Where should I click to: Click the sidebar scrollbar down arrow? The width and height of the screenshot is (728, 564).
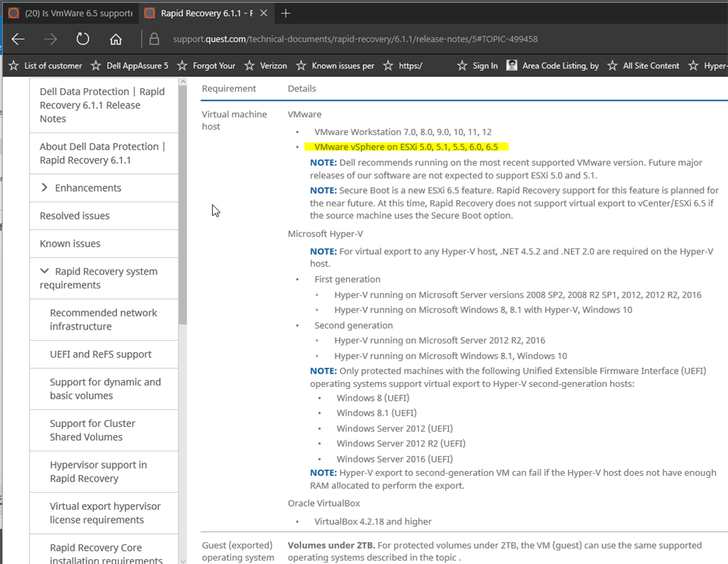pyautogui.click(x=183, y=561)
